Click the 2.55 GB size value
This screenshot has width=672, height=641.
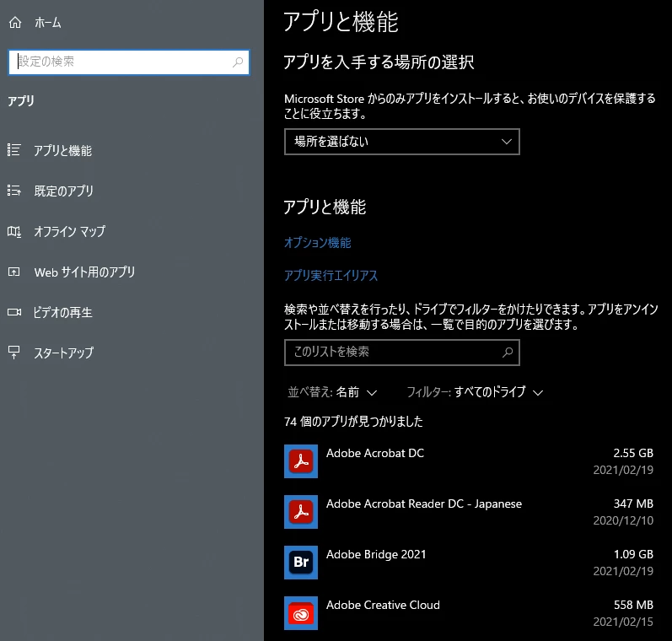click(633, 453)
